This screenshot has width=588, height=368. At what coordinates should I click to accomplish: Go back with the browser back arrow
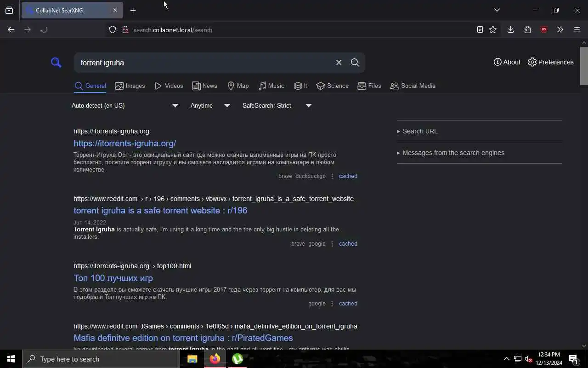tap(11, 30)
